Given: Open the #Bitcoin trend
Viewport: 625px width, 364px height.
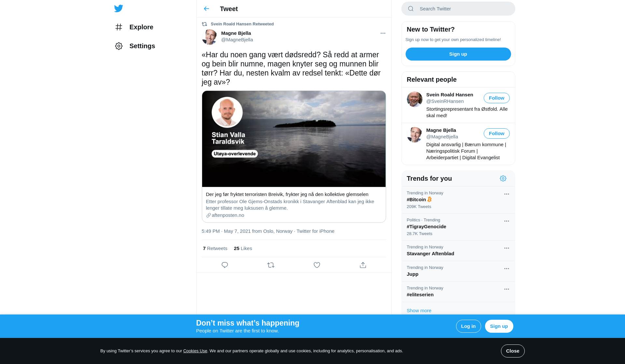Looking at the screenshot, I should (x=458, y=200).
